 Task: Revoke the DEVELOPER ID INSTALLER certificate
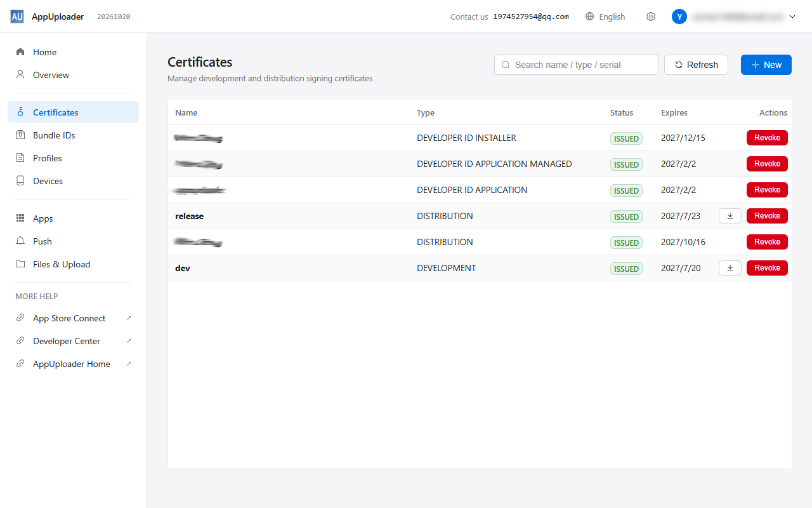[767, 138]
